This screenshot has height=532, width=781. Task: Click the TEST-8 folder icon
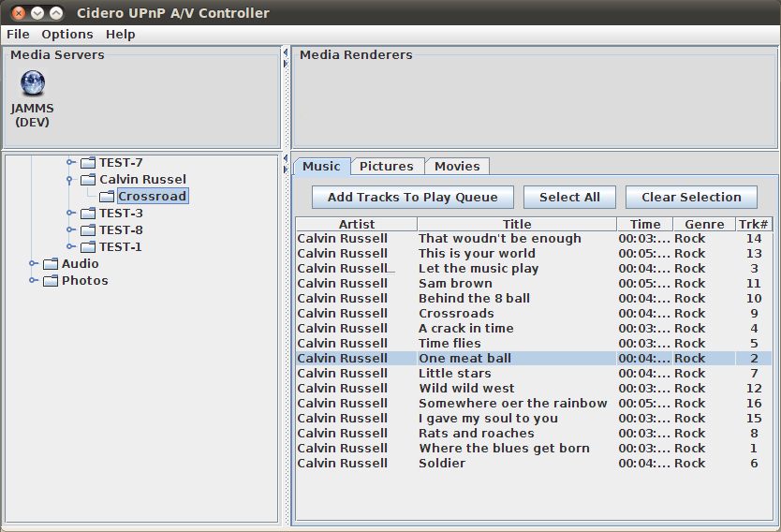[88, 229]
